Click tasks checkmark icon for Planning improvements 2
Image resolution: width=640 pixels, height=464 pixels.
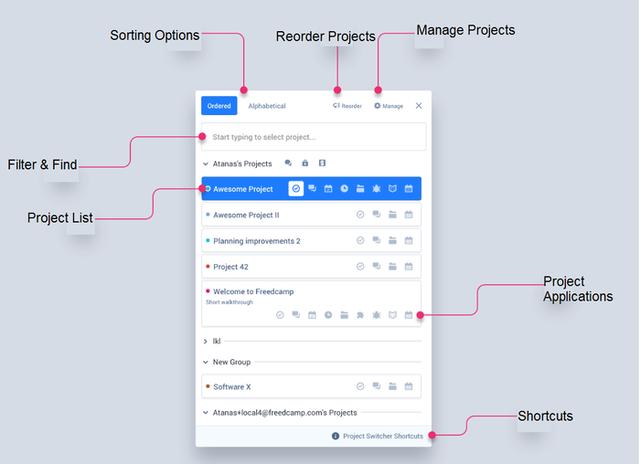[360, 240]
